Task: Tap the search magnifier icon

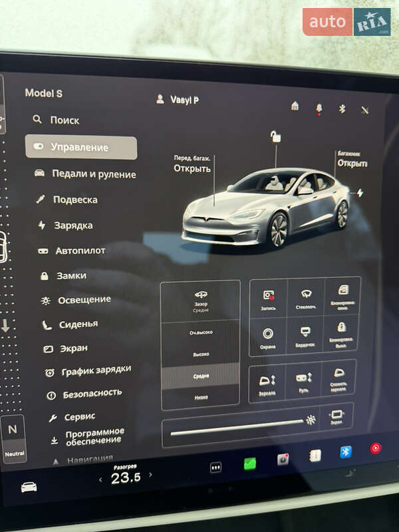Action: pos(37,119)
